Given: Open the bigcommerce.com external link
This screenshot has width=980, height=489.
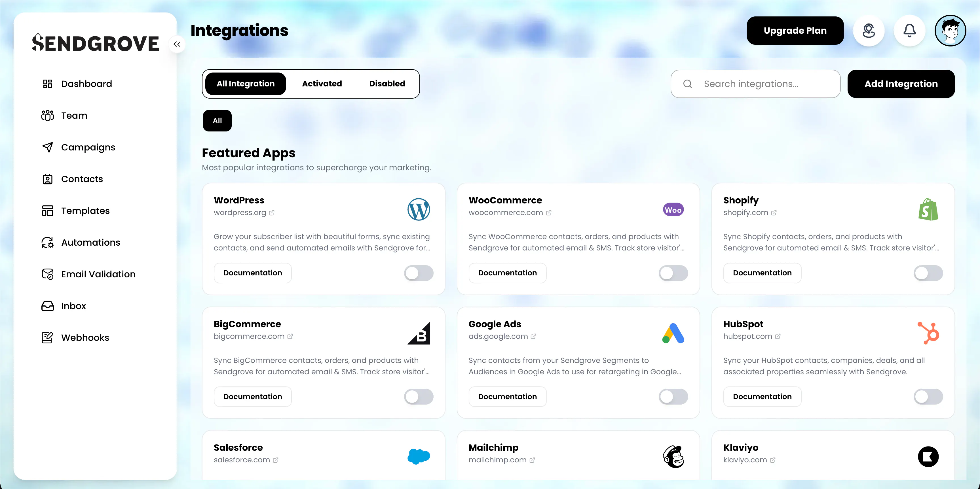Looking at the screenshot, I should (253, 336).
